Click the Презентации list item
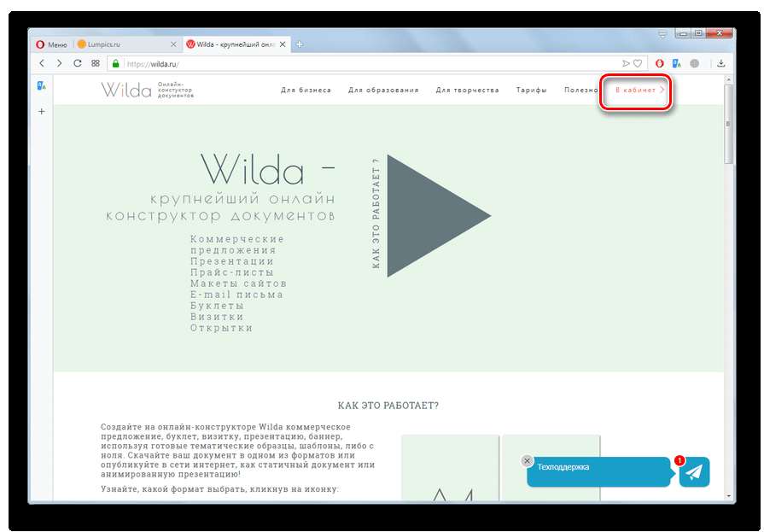The height and width of the screenshot is (532, 764). [x=232, y=261]
